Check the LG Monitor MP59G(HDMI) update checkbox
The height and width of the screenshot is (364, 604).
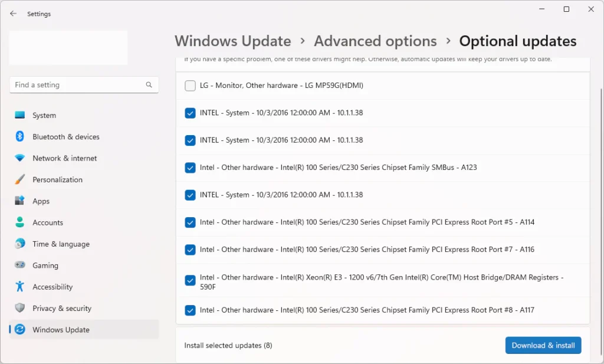click(x=190, y=86)
